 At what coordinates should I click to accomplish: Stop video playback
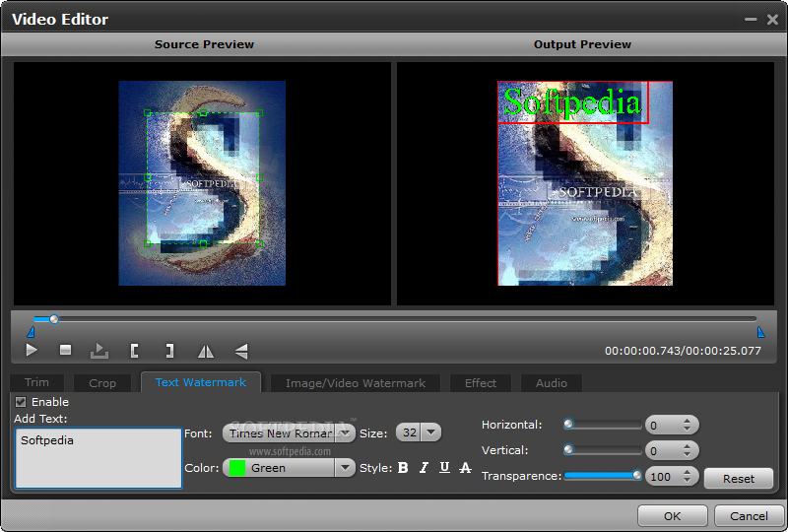pyautogui.click(x=65, y=350)
